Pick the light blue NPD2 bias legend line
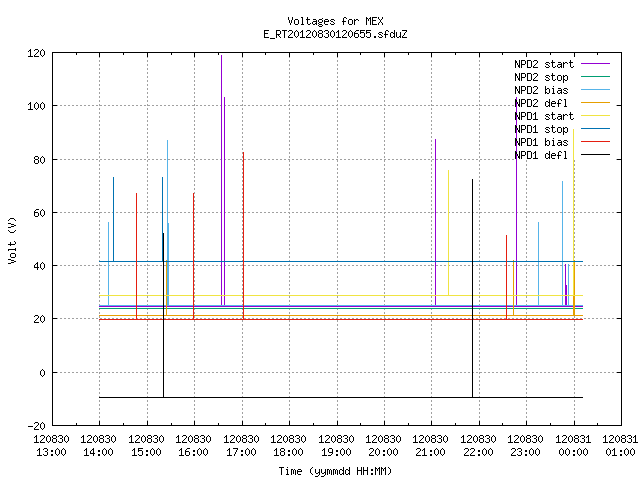This screenshot has height=480, width=640. point(596,90)
